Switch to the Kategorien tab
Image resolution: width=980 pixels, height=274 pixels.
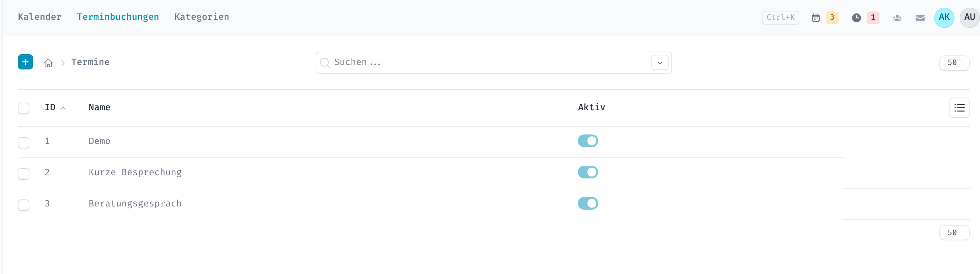[x=202, y=17]
